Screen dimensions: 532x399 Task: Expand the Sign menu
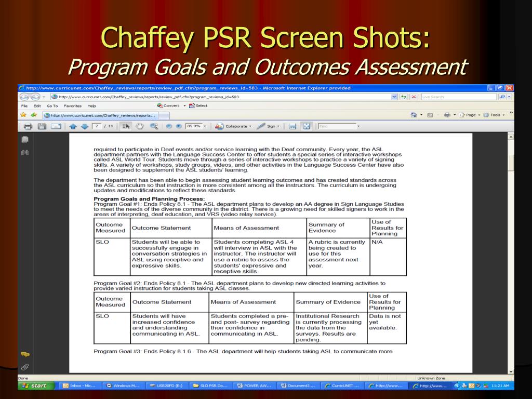(268, 126)
